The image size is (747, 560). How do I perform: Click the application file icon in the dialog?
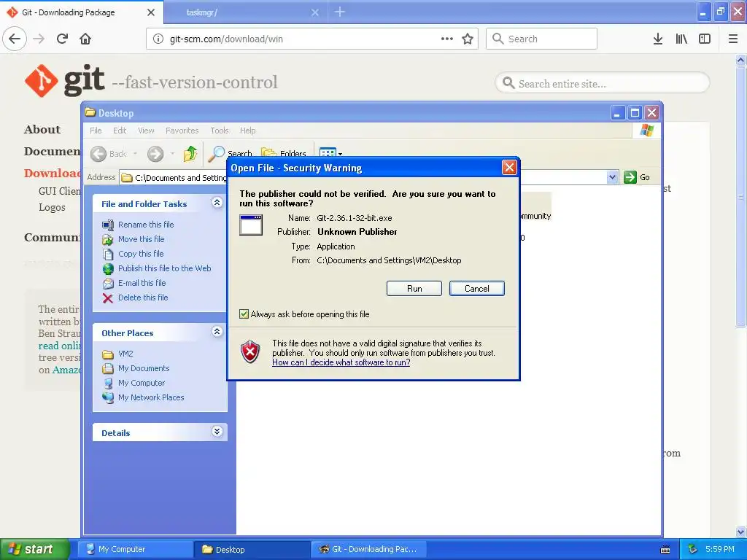251,225
